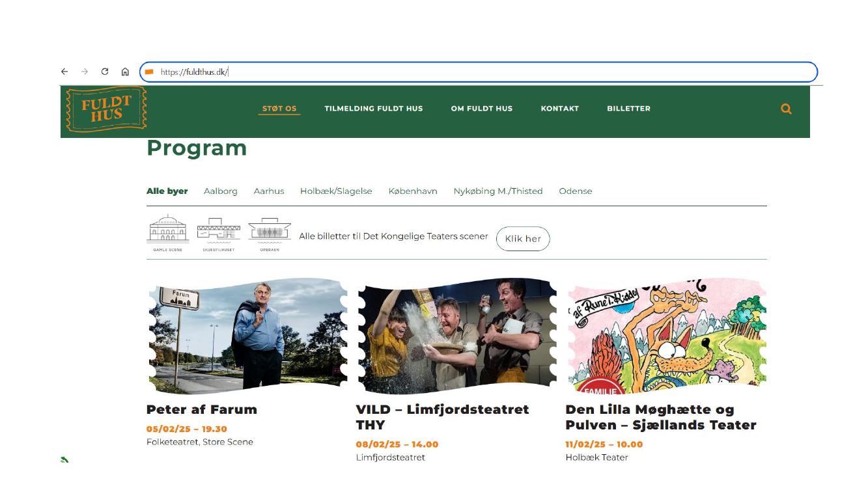The image size is (868, 488).
Task: Open the orange search magnifier icon
Action: tap(786, 109)
